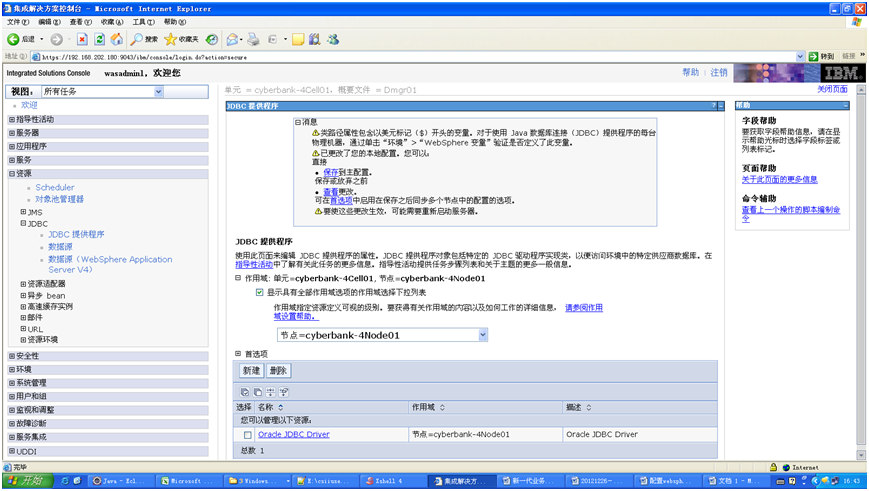Sort the table by the name column
Viewport: 869px width, 491px height.
click(281, 407)
